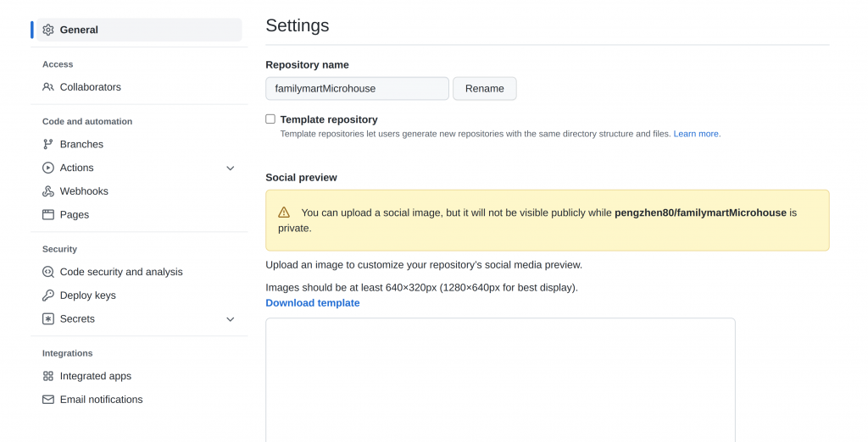
Task: Click the Secrets asterisk icon
Action: click(x=48, y=319)
